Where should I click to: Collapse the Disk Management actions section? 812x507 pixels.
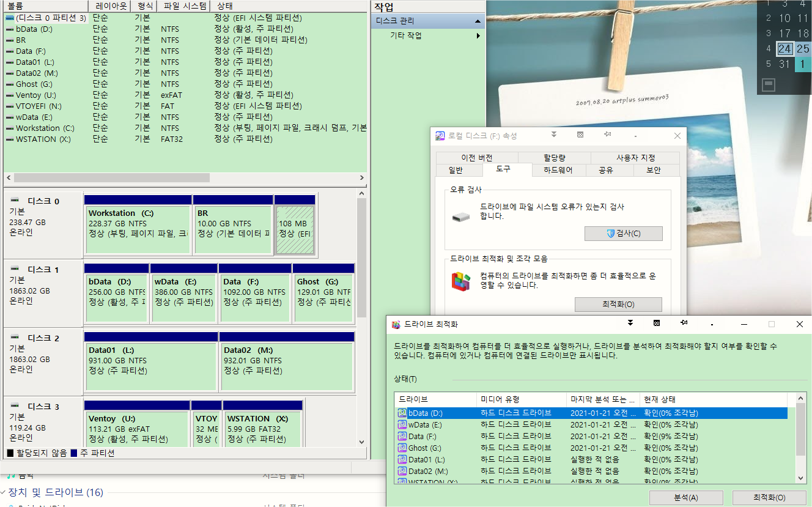tap(478, 21)
